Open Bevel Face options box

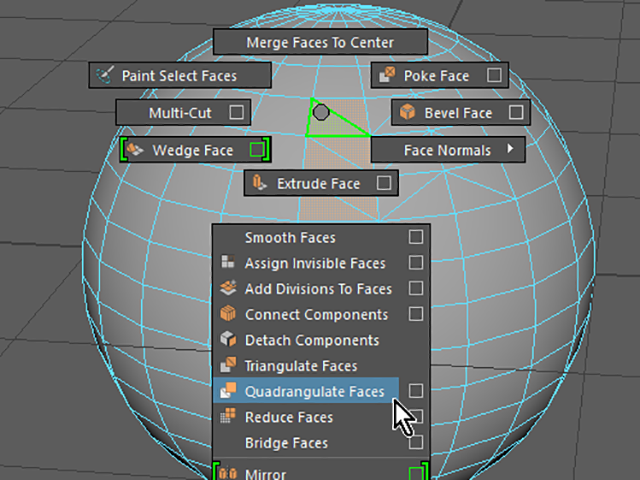[x=516, y=112]
